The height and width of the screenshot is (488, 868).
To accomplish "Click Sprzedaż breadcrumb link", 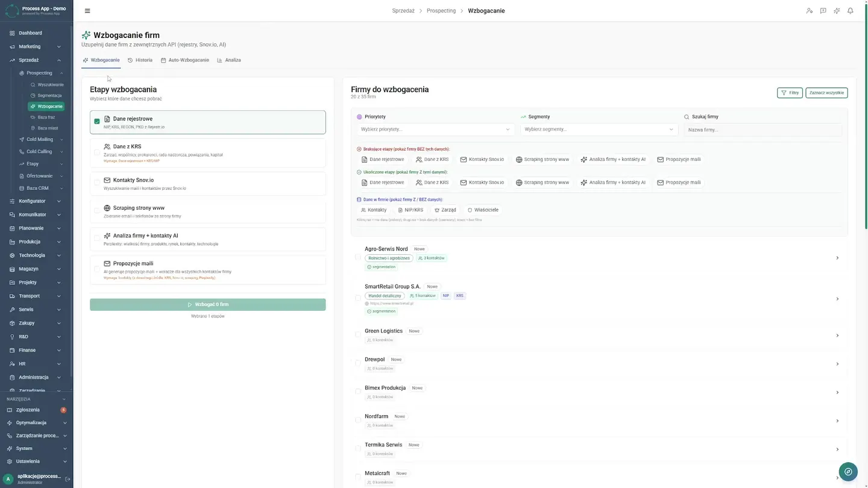I will 403,11.
